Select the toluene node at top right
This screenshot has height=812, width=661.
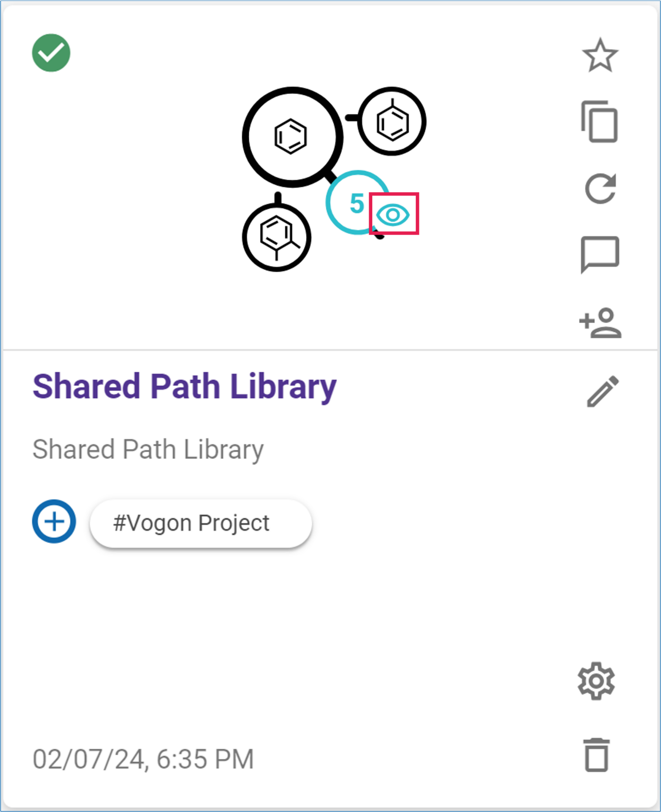392,121
